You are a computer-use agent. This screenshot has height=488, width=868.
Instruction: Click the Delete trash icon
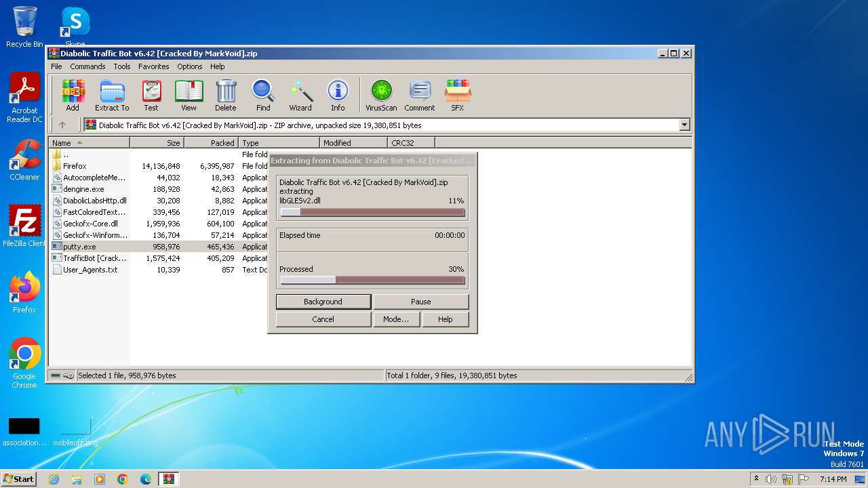(x=226, y=95)
